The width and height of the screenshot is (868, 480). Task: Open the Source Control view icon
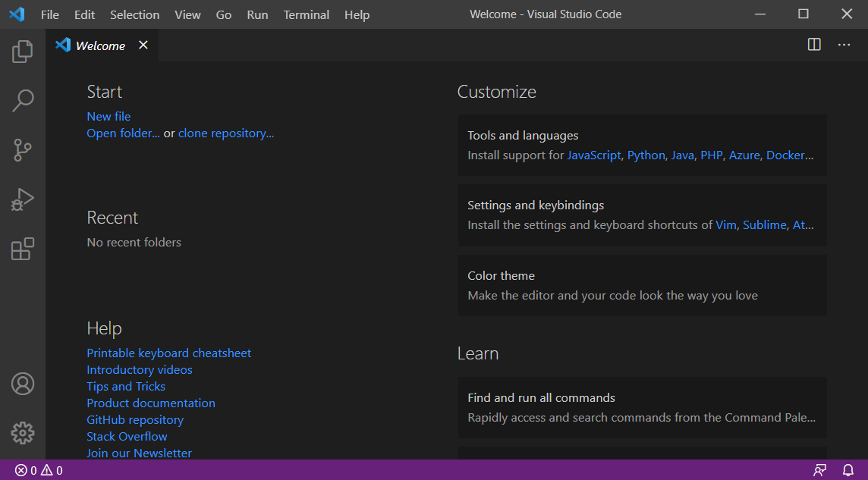[23, 150]
